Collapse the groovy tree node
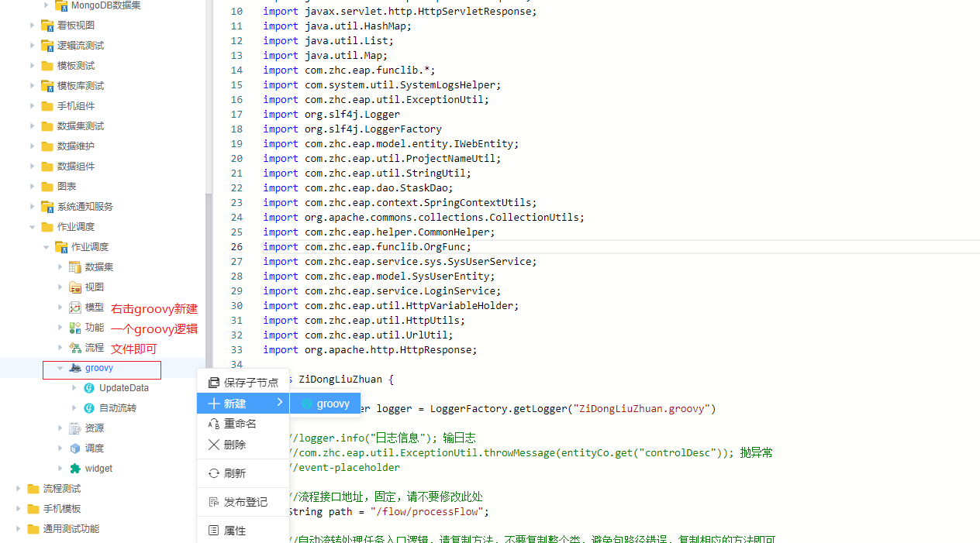This screenshot has width=980, height=543. click(x=60, y=368)
